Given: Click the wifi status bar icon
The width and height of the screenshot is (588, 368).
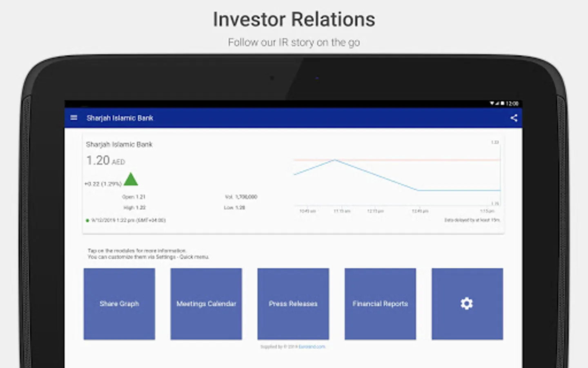Looking at the screenshot, I should click(x=492, y=103).
